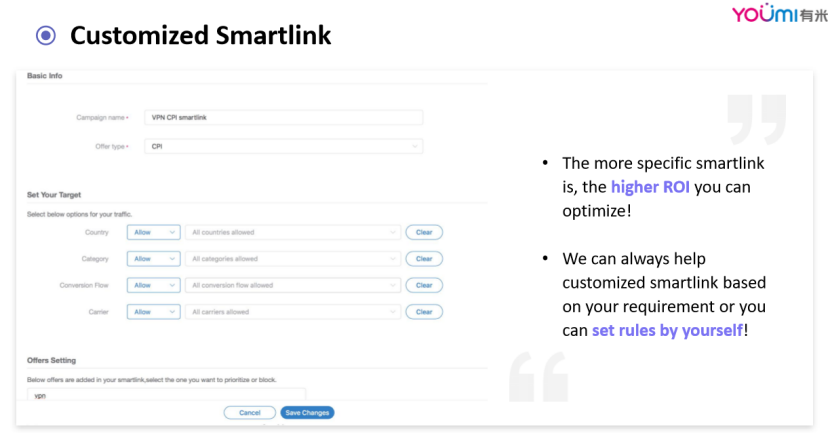Viewport: 830px width, 433px height.
Task: Open the Category Allow dropdown
Action: pyautogui.click(x=154, y=259)
